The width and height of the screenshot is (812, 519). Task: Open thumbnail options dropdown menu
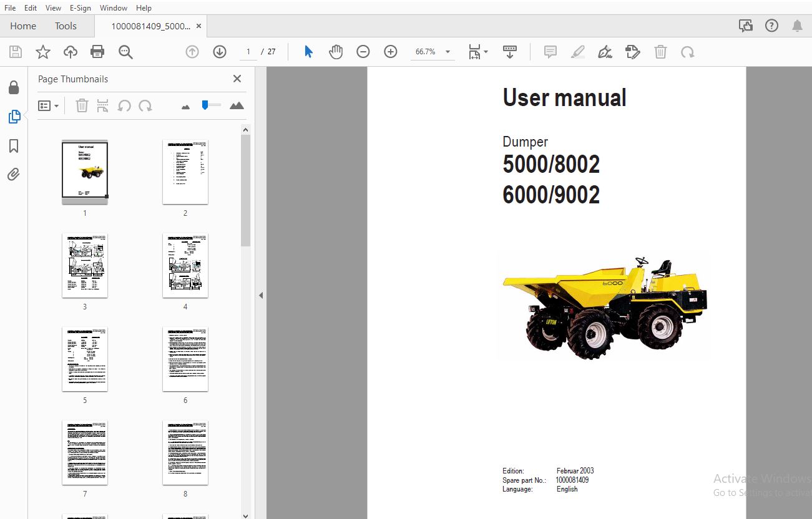[48, 106]
